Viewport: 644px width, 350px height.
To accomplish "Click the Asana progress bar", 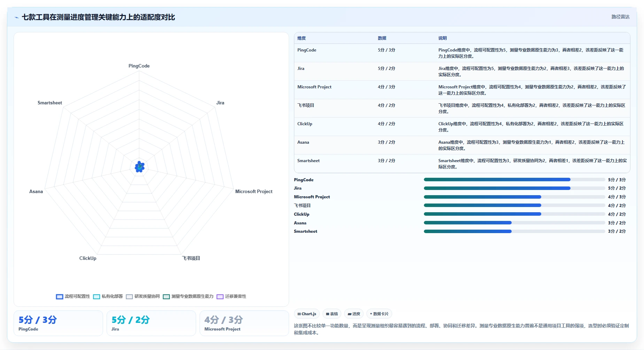I will [x=514, y=223].
